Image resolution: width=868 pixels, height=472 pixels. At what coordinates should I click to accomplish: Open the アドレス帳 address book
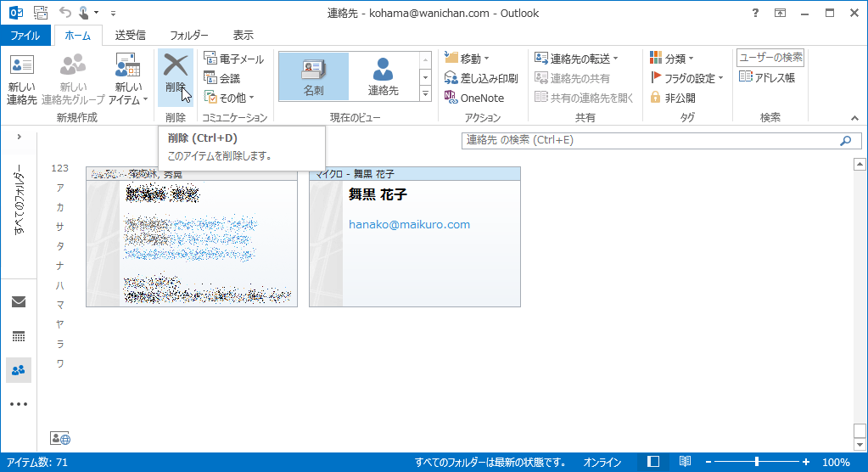coord(767,77)
